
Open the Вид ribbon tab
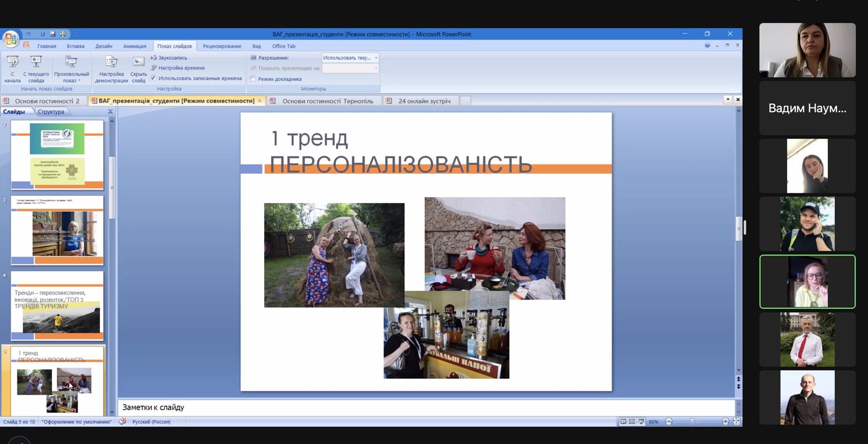click(x=257, y=46)
